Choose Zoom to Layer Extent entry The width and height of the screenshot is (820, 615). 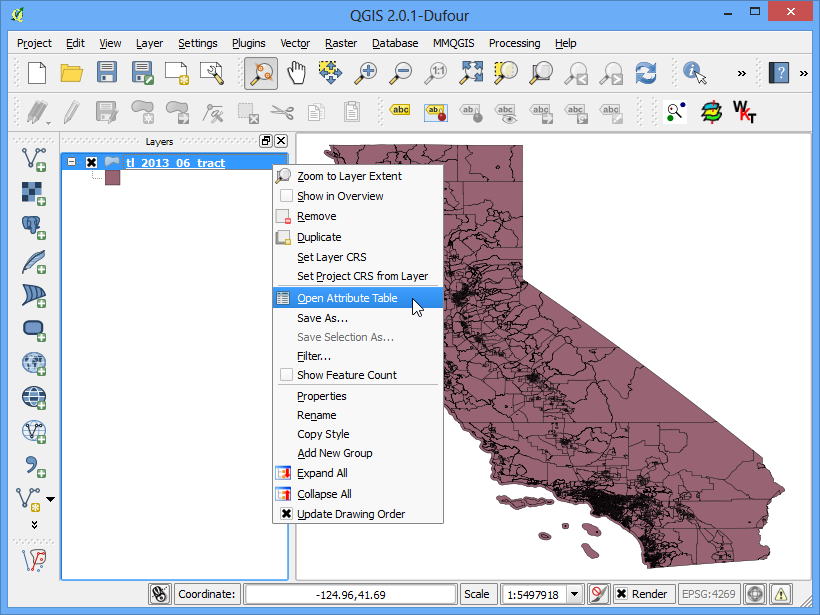[x=358, y=176]
